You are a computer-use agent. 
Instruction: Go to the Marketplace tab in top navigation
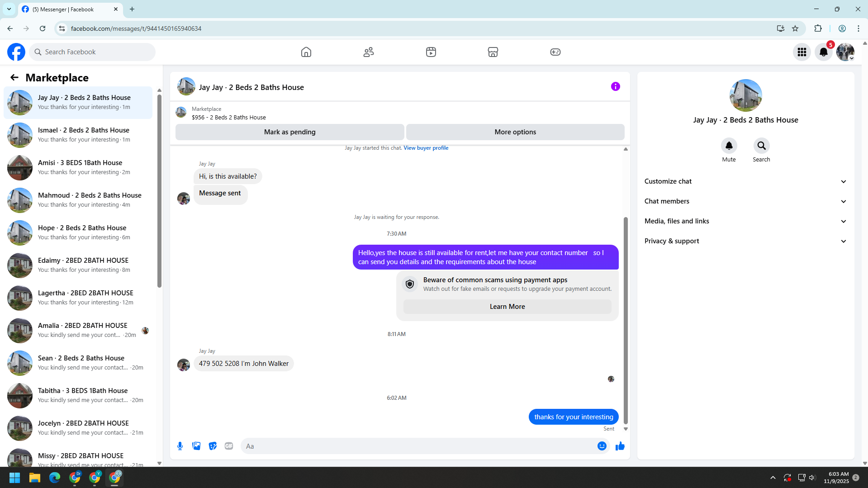(493, 52)
